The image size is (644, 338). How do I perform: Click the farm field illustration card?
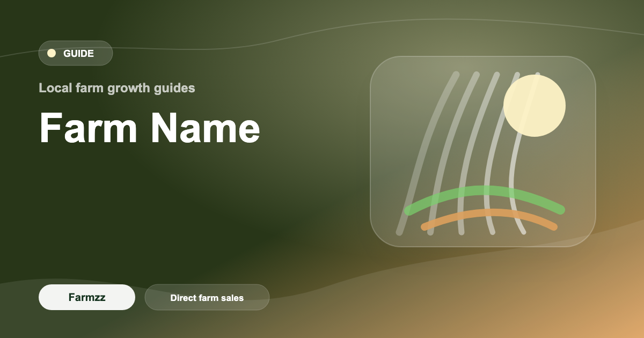coord(483,151)
